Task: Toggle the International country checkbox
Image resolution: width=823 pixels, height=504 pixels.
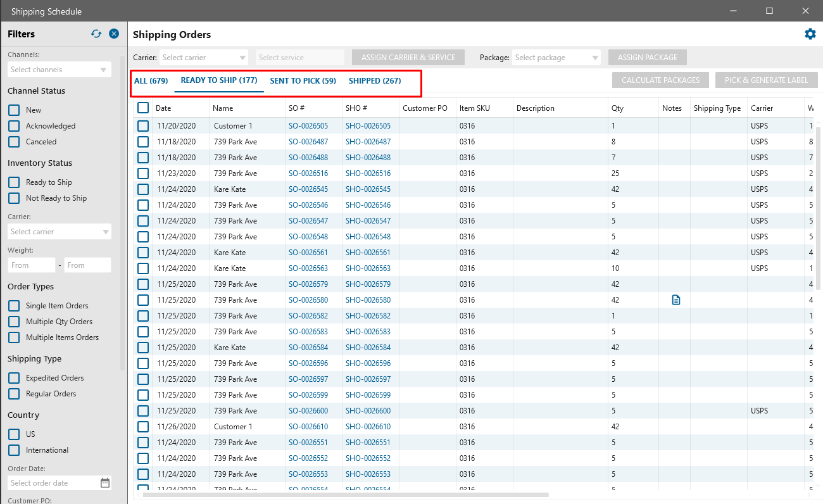Action: [14, 450]
